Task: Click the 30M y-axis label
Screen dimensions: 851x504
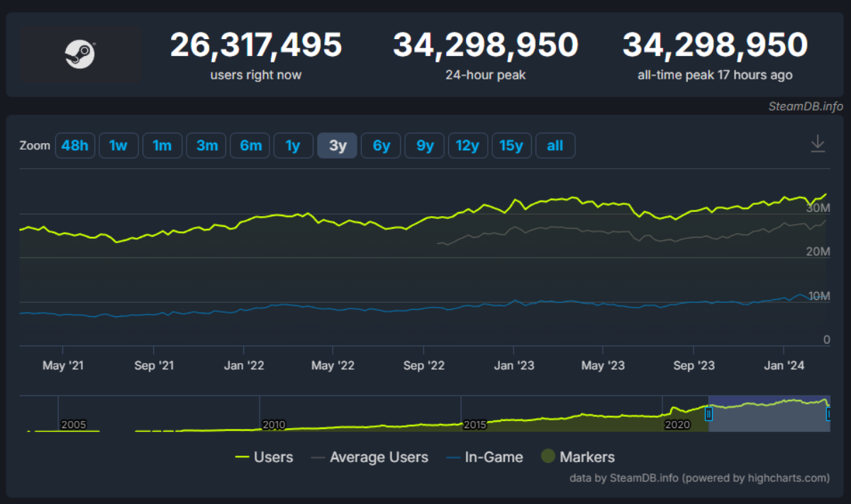Action: click(x=818, y=208)
